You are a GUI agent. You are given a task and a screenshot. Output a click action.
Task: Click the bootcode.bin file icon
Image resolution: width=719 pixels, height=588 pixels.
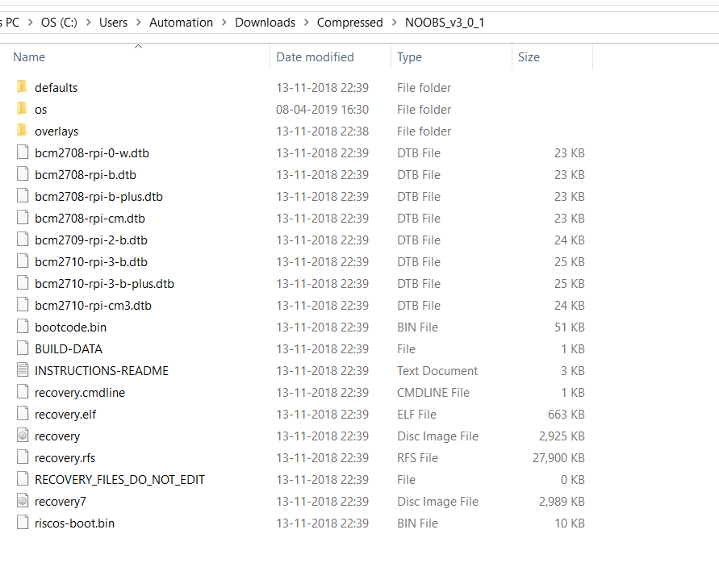23,327
